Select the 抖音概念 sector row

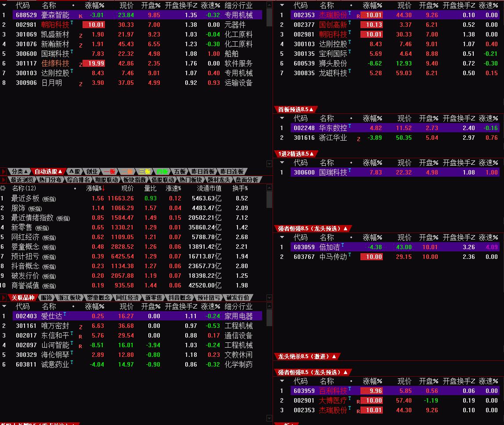click(x=132, y=266)
